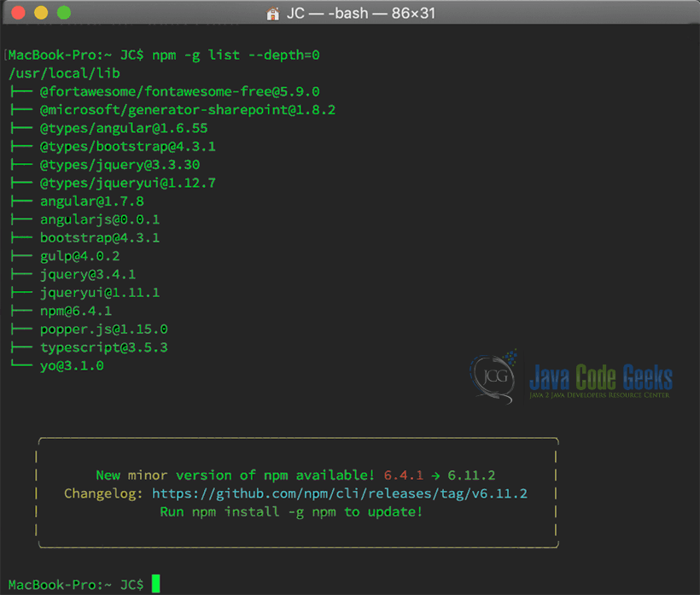Image resolution: width=700 pixels, height=595 pixels.
Task: Click 'bootstrap@4.3.1' package line
Action: [x=100, y=238]
